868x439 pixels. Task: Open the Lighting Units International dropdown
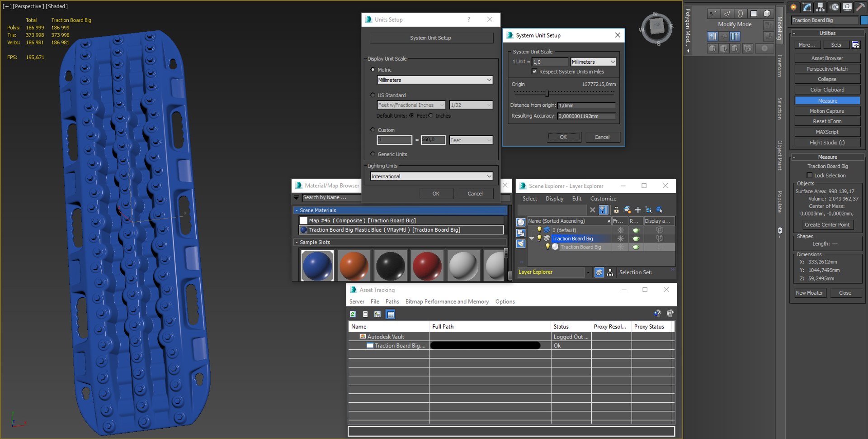tap(431, 177)
